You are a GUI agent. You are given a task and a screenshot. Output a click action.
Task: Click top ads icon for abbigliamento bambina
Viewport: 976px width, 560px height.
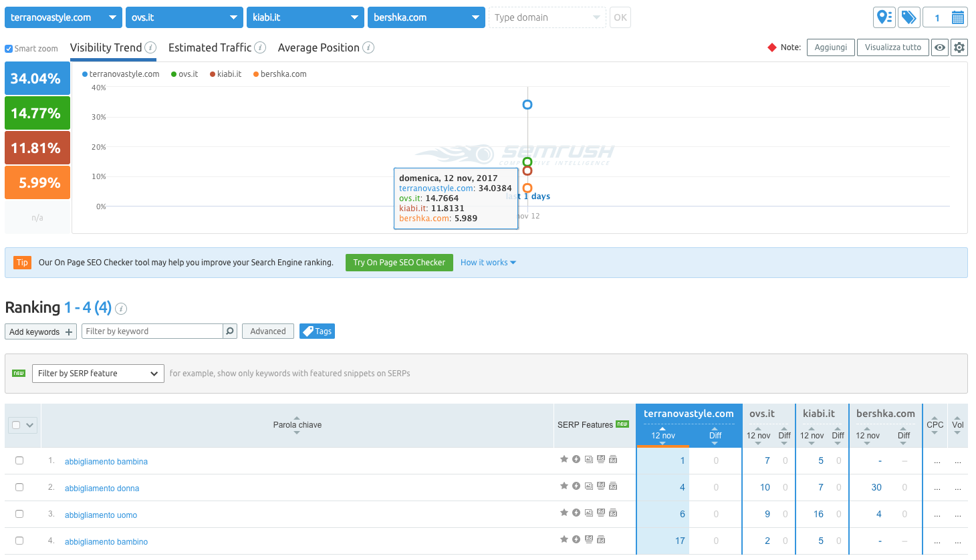(601, 458)
